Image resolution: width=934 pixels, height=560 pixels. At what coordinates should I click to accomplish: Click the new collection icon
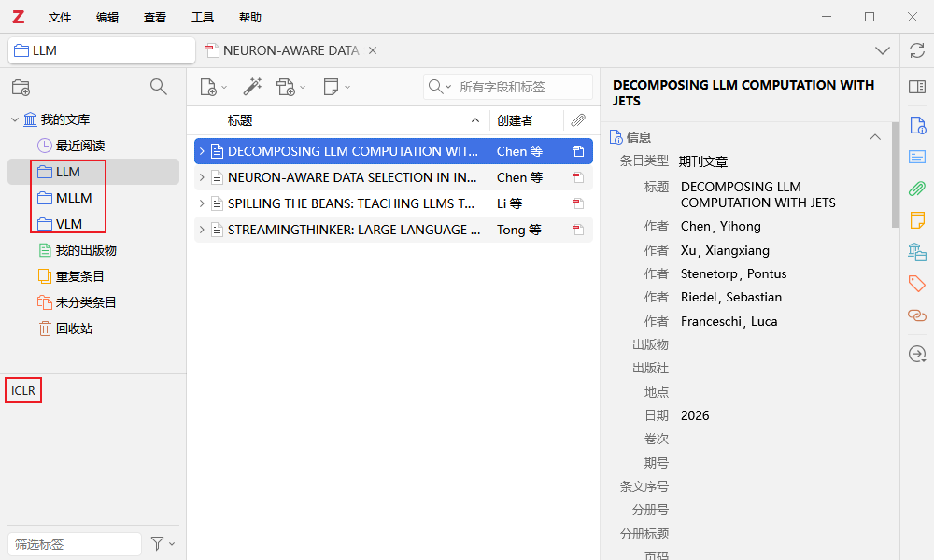(x=21, y=88)
